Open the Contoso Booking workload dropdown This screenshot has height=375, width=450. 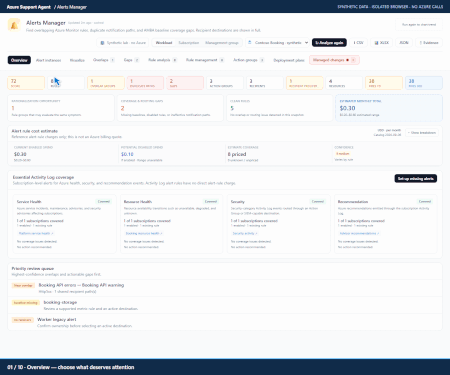click(x=278, y=43)
